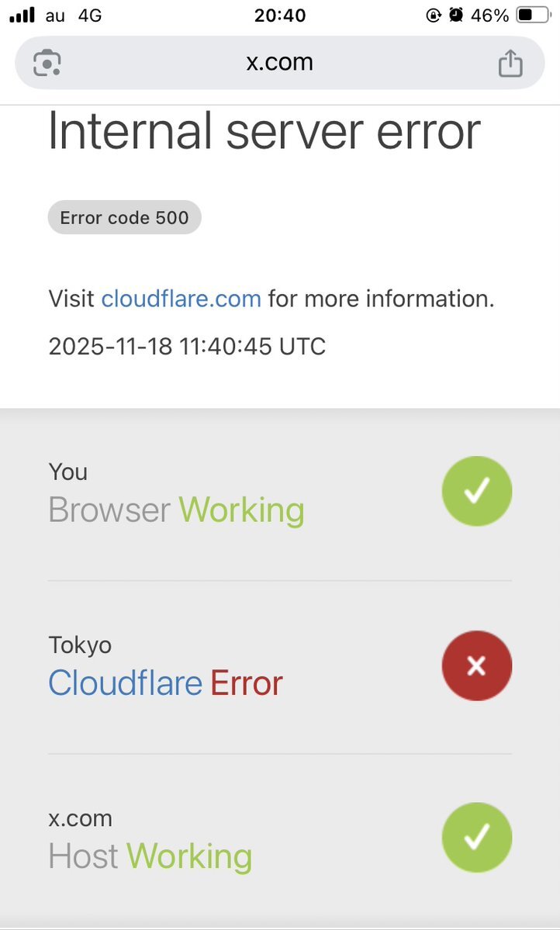Open the cloudflare.com link

point(181,299)
